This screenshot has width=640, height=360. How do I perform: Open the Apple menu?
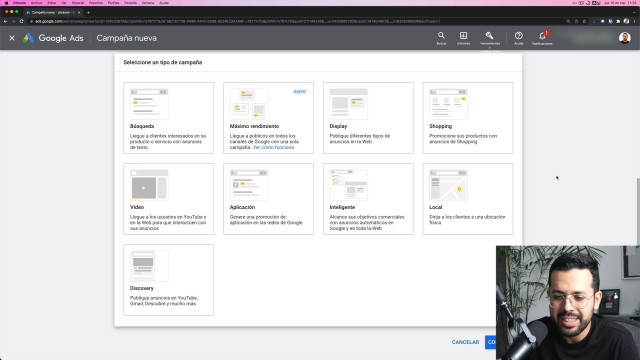(x=6, y=3)
